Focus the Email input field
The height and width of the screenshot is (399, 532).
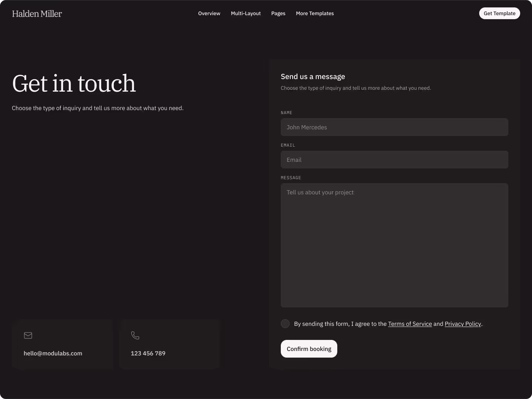394,160
